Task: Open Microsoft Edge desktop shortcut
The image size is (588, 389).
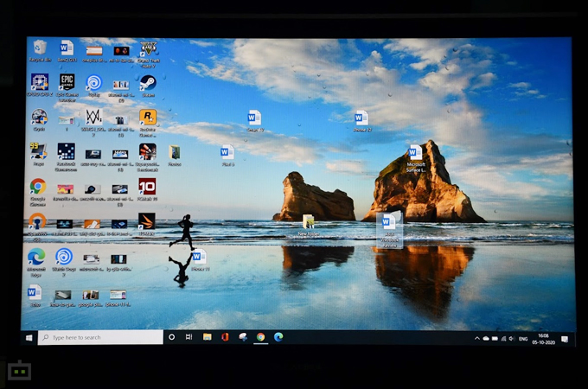Action: (36, 261)
